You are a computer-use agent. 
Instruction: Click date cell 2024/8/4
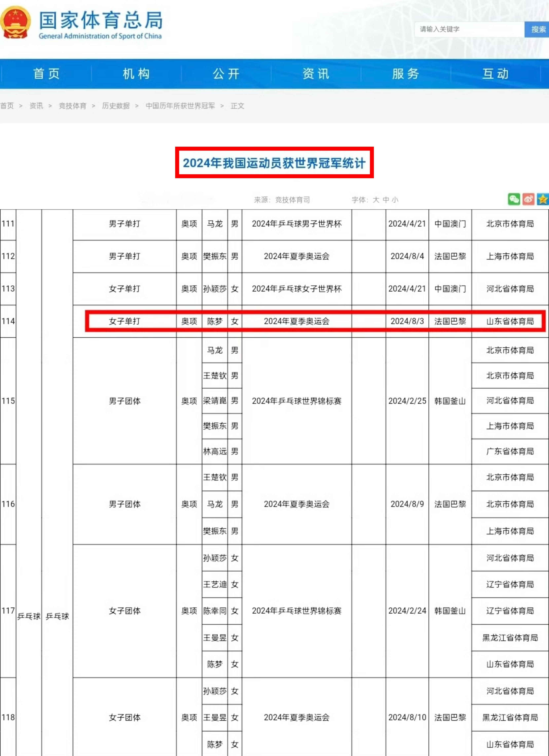point(407,256)
